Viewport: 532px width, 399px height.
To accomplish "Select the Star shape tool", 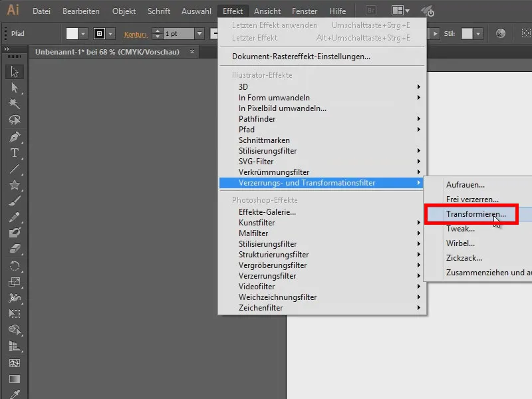I will pos(14,185).
